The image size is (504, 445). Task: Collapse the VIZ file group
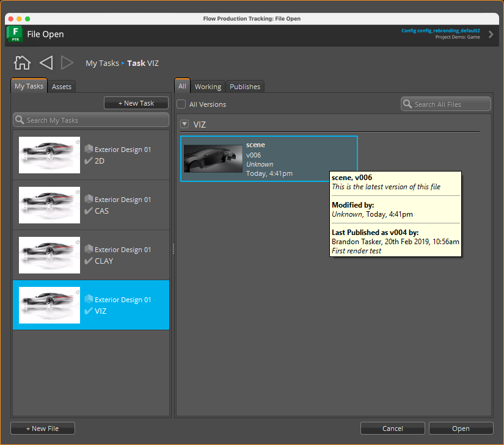[x=184, y=124]
